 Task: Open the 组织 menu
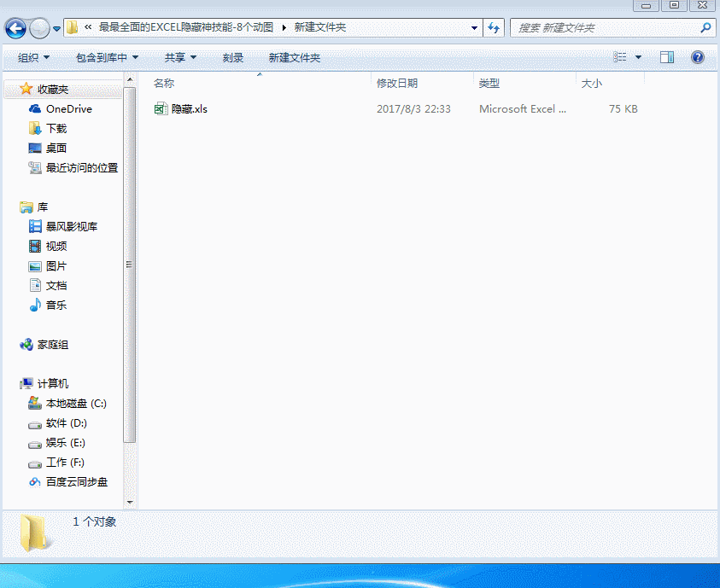coord(33,58)
